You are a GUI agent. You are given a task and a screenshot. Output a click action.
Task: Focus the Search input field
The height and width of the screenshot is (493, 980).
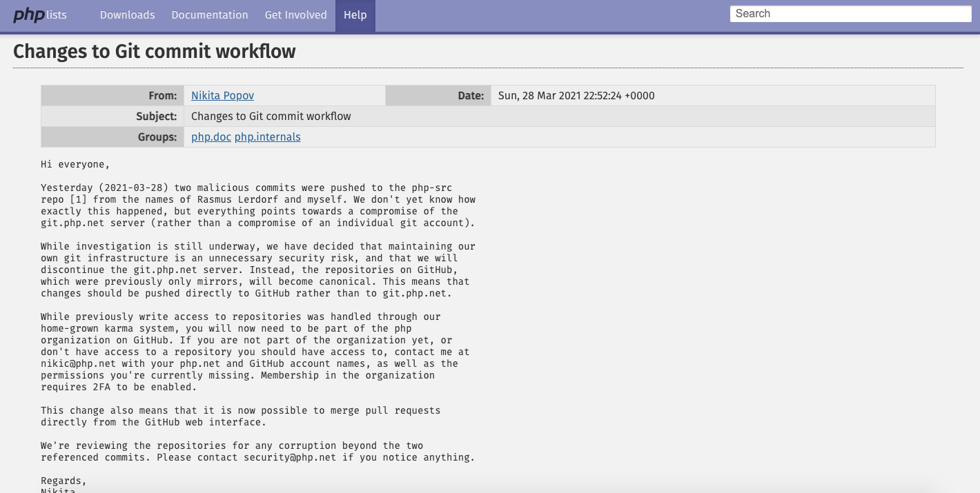(x=851, y=14)
